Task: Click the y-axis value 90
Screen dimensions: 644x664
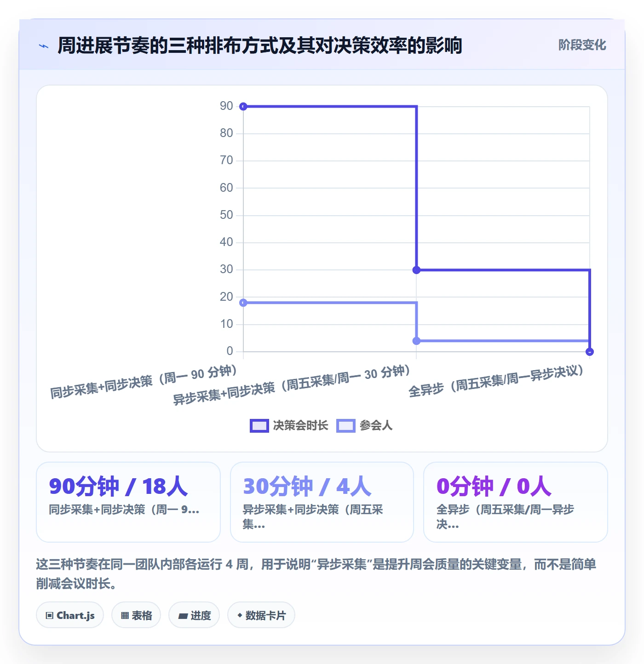Action: coord(226,106)
